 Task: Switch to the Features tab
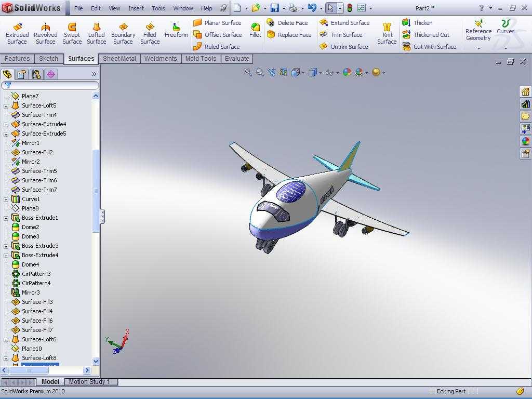(x=17, y=59)
